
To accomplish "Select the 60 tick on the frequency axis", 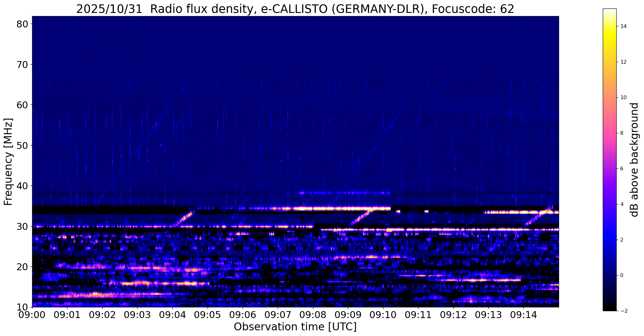I will click(23, 105).
